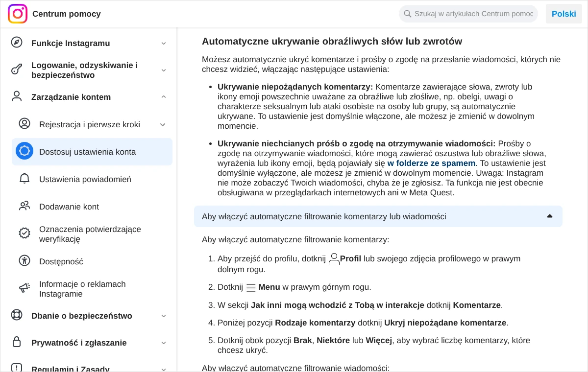The width and height of the screenshot is (588, 372).
Task: Click the padlock icon for Prywatność i zgłaszanie
Action: (17, 342)
